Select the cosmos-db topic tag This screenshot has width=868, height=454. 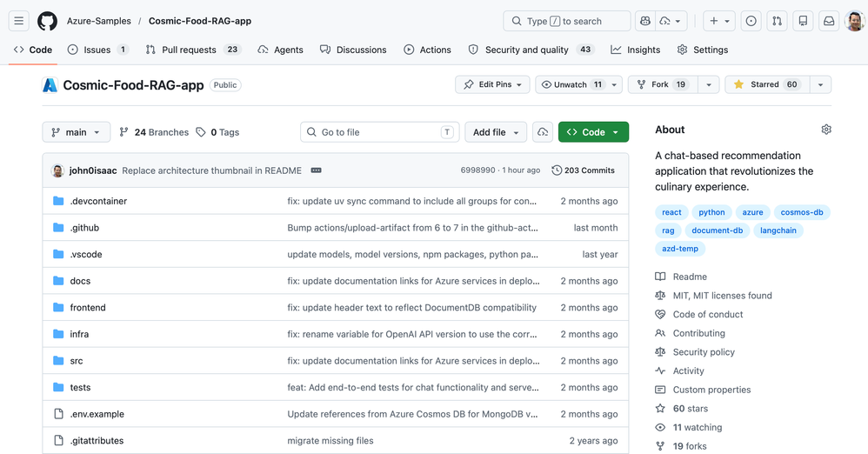[802, 212]
